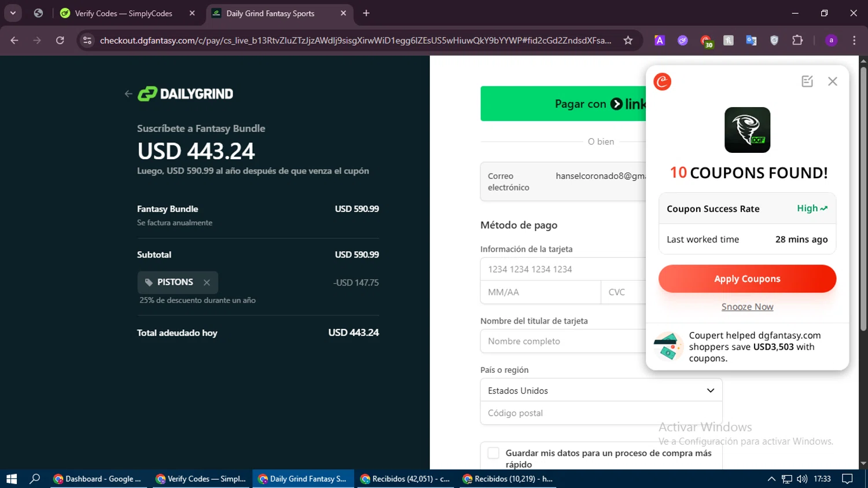Open the Chrome three-dot menu
This screenshot has width=868, height=488.
click(x=854, y=41)
